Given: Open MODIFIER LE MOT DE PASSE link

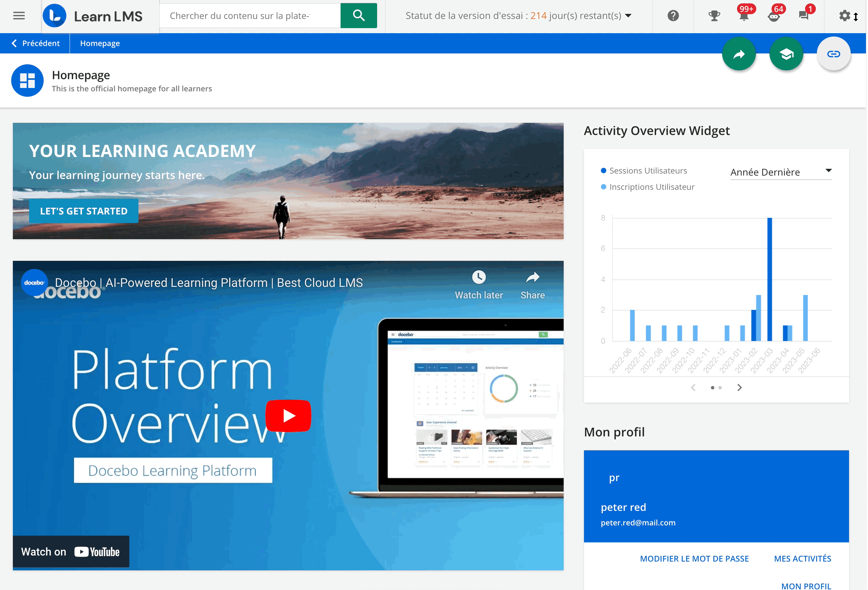Looking at the screenshot, I should pyautogui.click(x=694, y=559).
